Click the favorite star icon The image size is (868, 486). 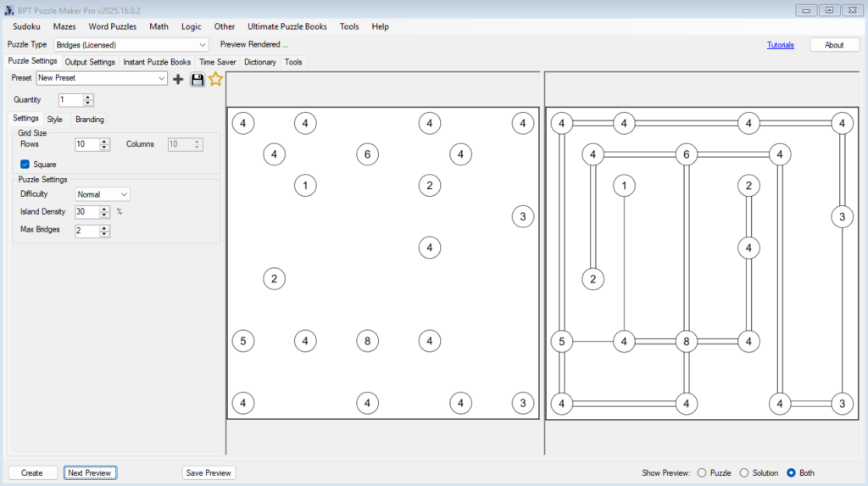(x=215, y=79)
